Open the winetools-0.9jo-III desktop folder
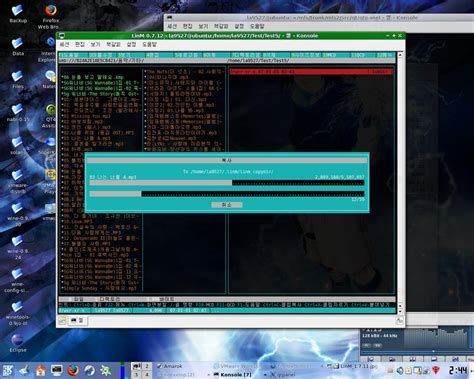This screenshot has height=379, width=474. click(17, 313)
